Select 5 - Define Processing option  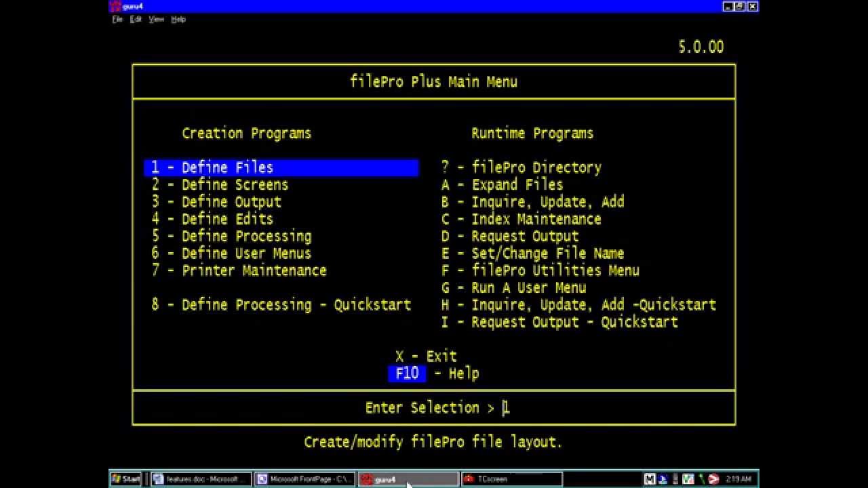pos(231,237)
